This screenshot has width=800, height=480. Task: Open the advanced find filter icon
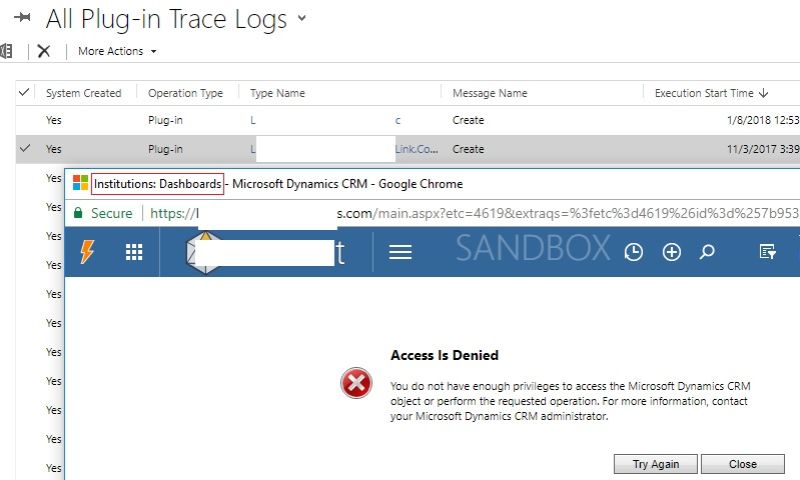pos(767,252)
